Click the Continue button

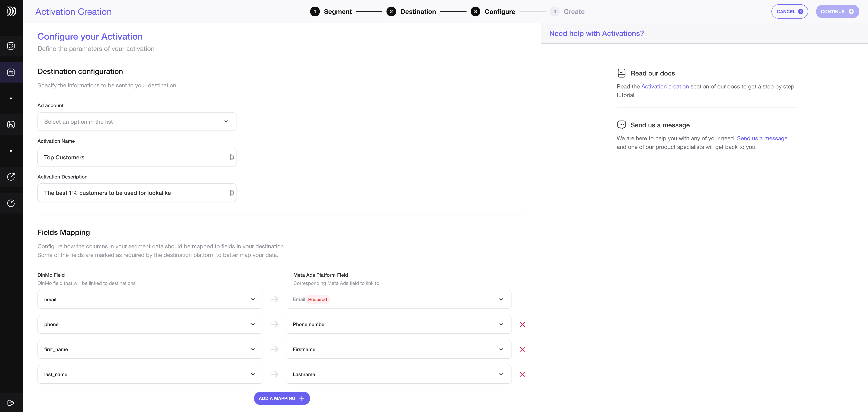[837, 11]
